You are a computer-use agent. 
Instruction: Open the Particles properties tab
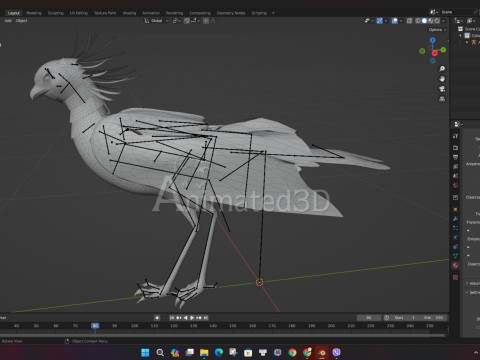pyautogui.click(x=455, y=228)
